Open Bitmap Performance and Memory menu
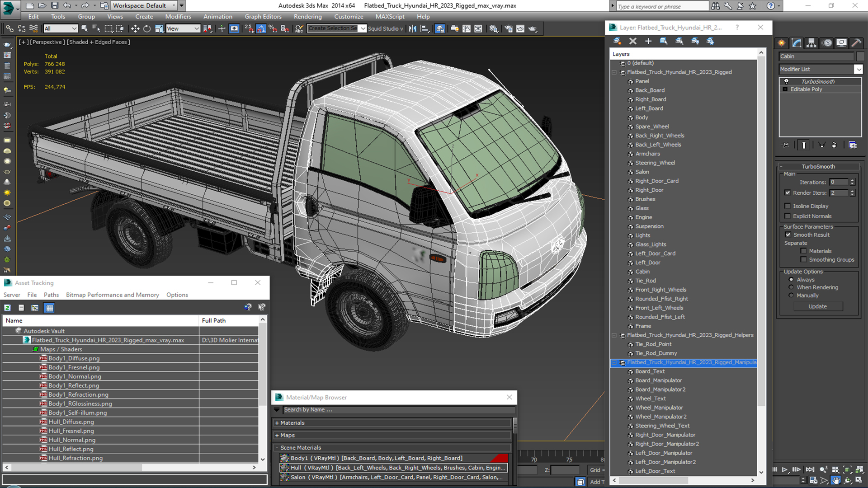This screenshot has height=488, width=868. point(113,295)
